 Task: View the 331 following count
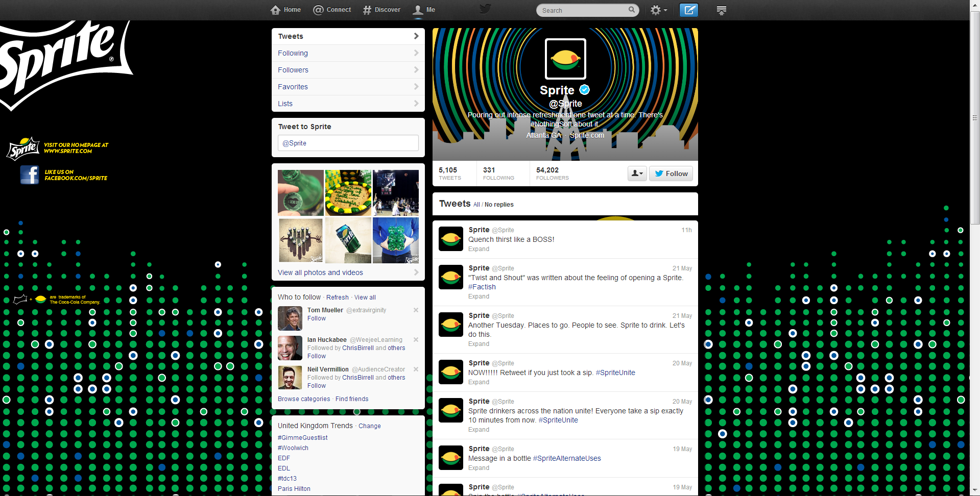[499, 173]
